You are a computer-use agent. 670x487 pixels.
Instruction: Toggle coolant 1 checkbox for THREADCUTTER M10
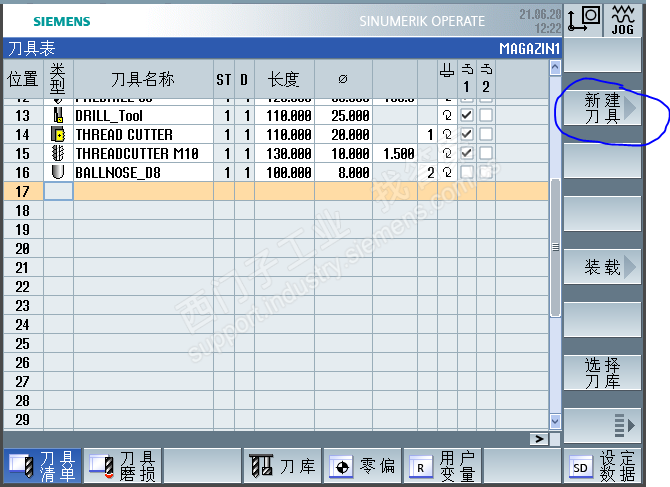467,153
